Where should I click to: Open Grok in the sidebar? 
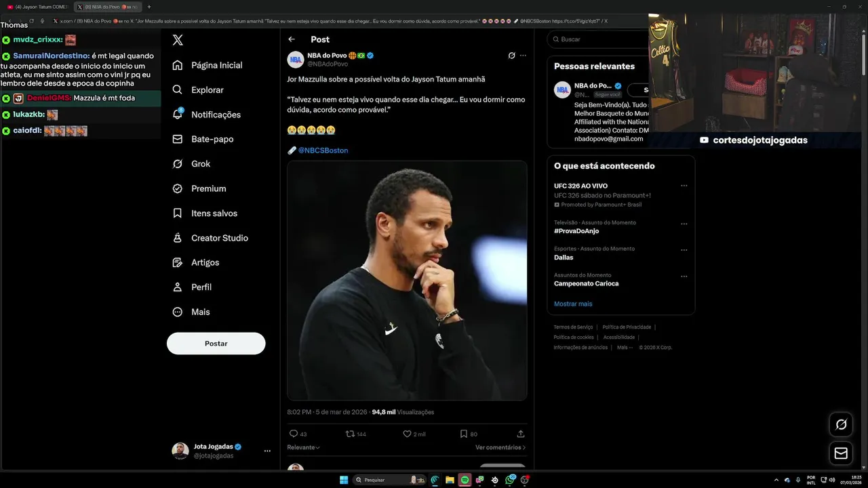click(x=191, y=164)
